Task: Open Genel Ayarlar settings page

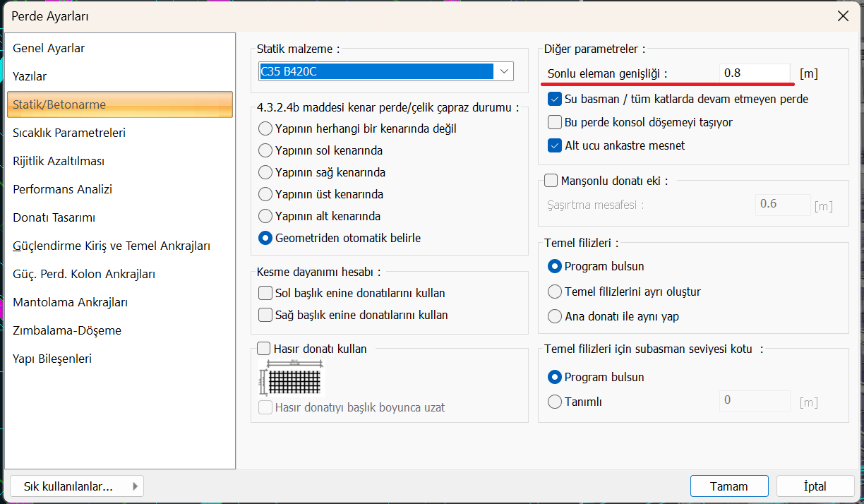Action: (49, 48)
